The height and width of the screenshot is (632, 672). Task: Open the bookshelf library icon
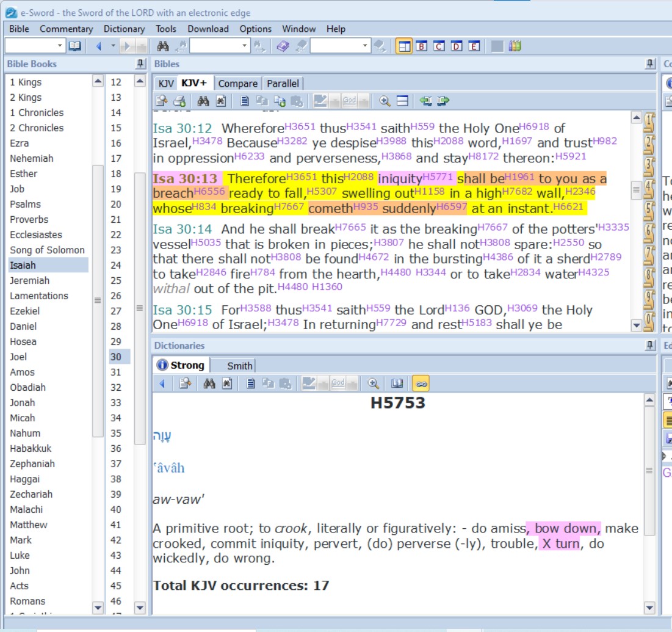point(515,46)
